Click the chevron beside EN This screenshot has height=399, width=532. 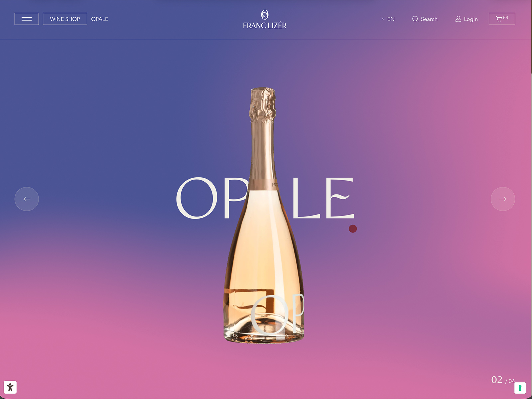(x=383, y=19)
